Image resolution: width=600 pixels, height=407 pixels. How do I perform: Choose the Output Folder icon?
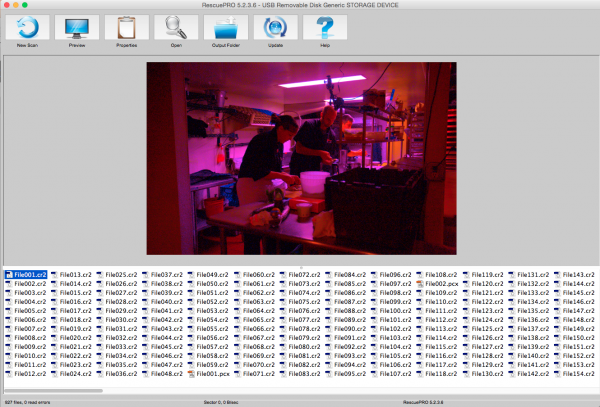225,29
